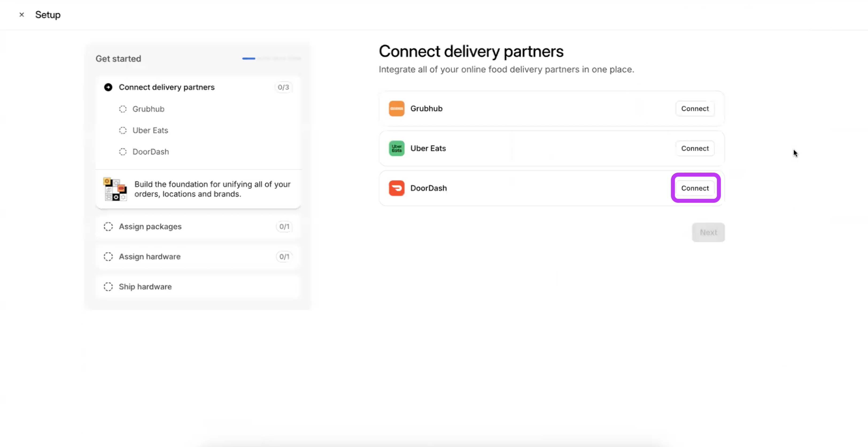Open the DoorDash sub-step in sidebar

point(151,152)
